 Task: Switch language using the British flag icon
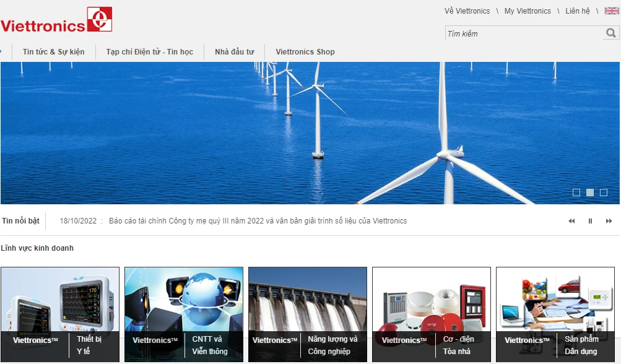pos(611,10)
